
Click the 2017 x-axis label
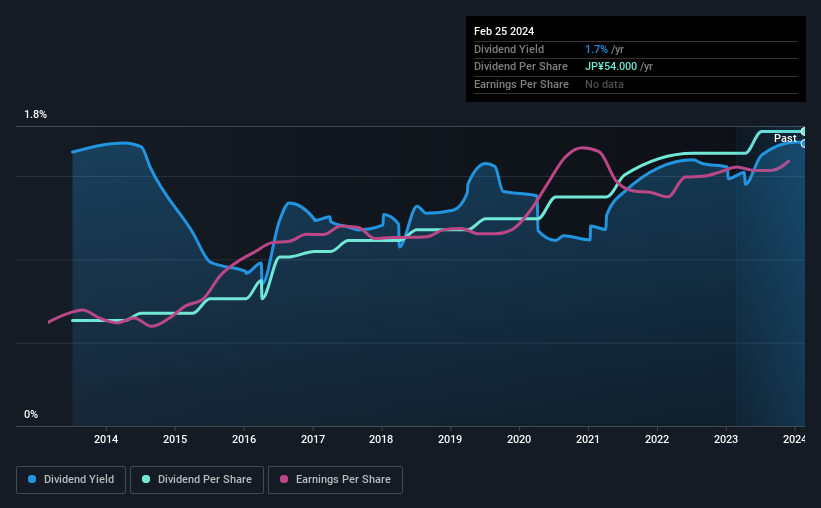click(313, 439)
